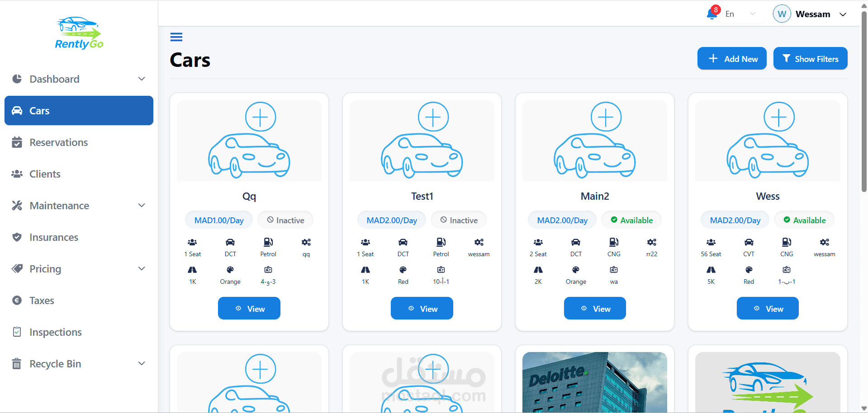The height and width of the screenshot is (413, 868).
Task: Open the En language dropdown
Action: point(740,14)
